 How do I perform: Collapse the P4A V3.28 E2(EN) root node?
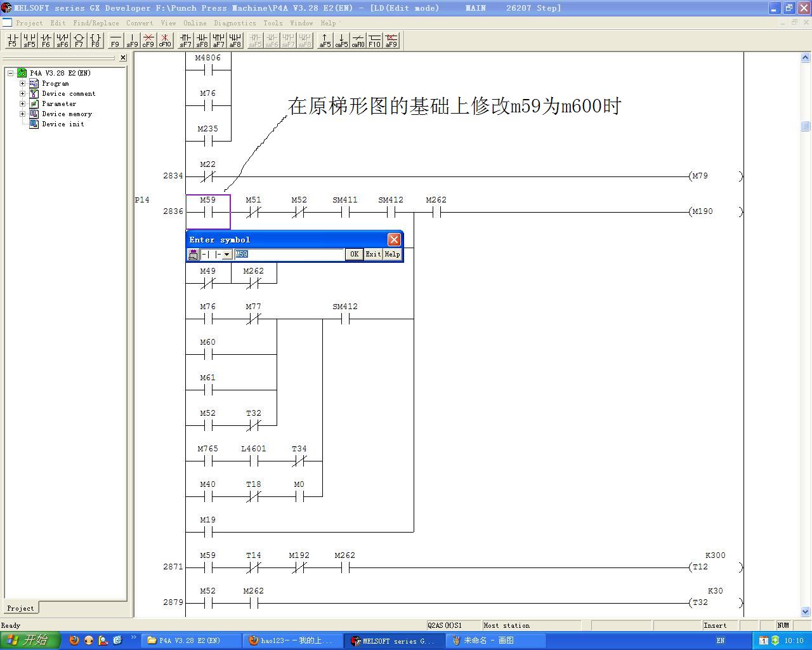tap(11, 73)
